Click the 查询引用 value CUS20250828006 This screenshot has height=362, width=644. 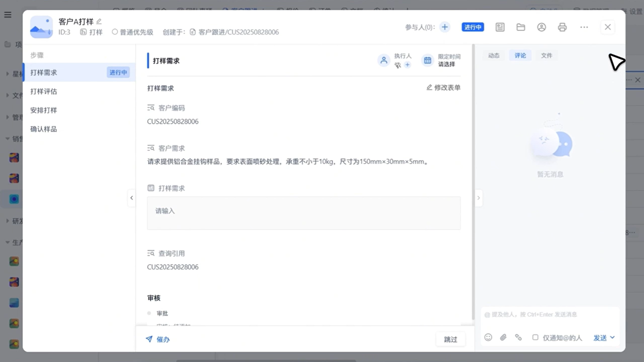pyautogui.click(x=173, y=267)
